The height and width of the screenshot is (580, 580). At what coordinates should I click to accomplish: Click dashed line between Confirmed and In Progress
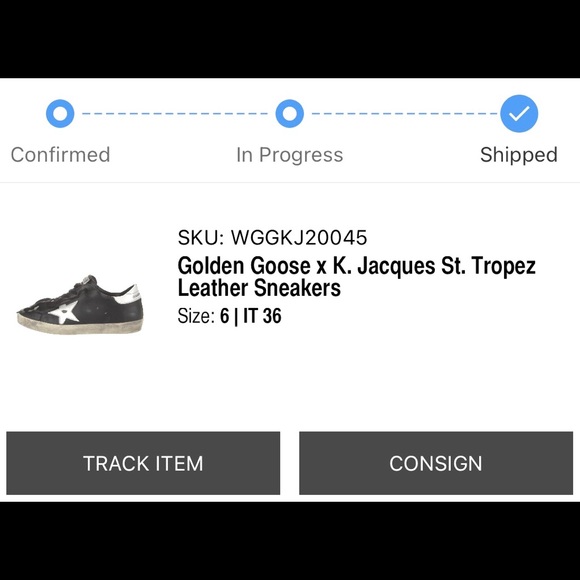click(x=175, y=114)
